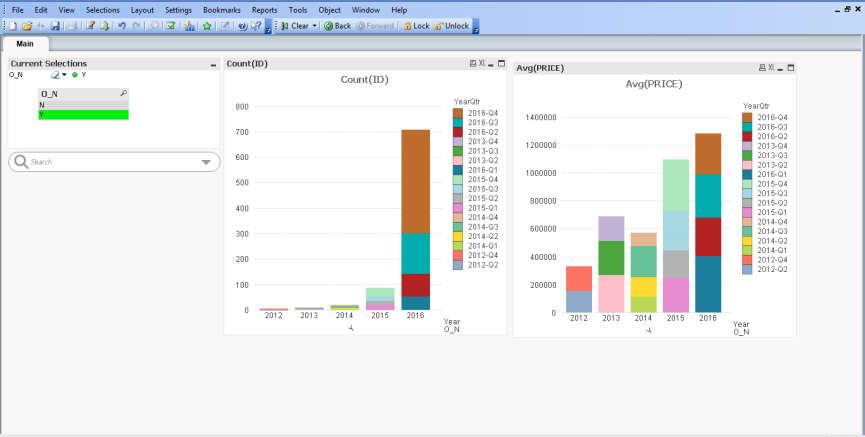Create a new document with toolbar icon
Screen dimensions: 865x437
pos(13,26)
